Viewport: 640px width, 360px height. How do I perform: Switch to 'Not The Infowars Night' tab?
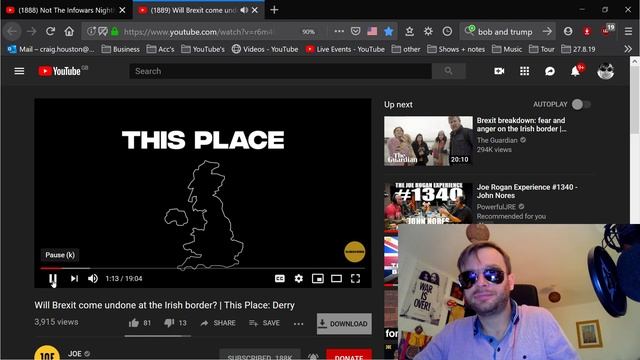click(66, 10)
